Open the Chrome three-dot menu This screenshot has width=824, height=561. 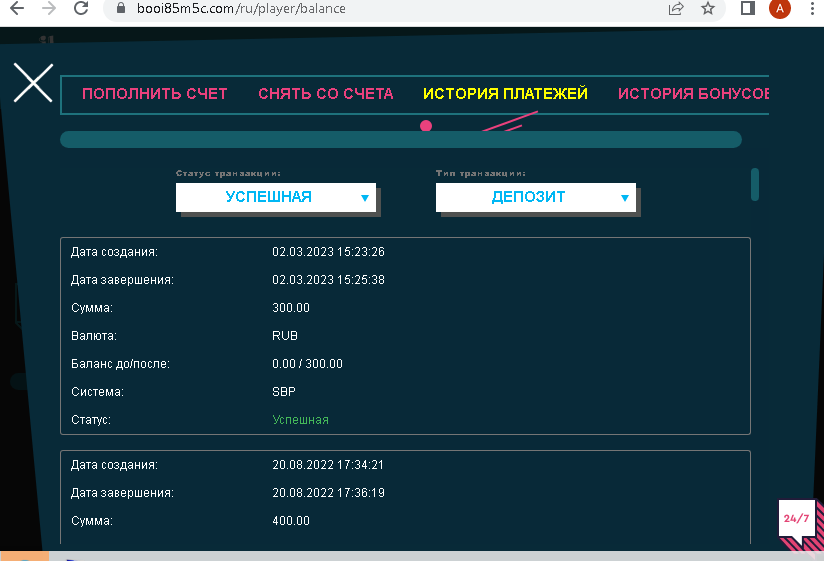(811, 9)
